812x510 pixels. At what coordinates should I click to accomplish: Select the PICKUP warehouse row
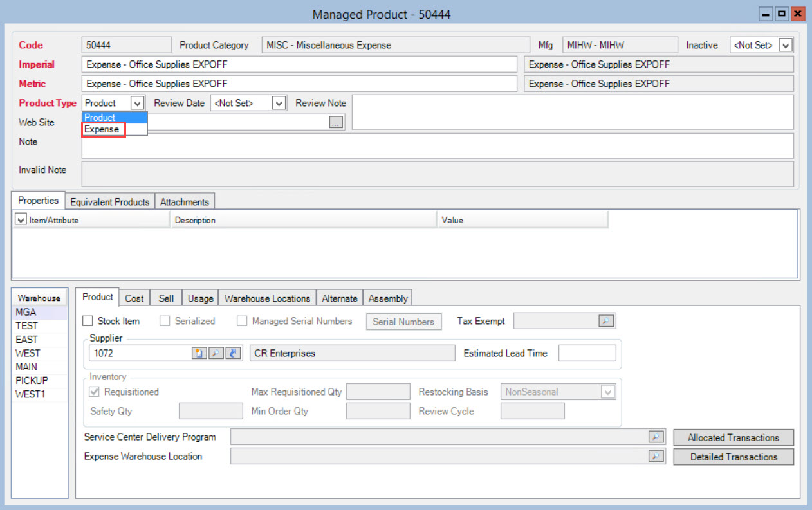click(39, 380)
